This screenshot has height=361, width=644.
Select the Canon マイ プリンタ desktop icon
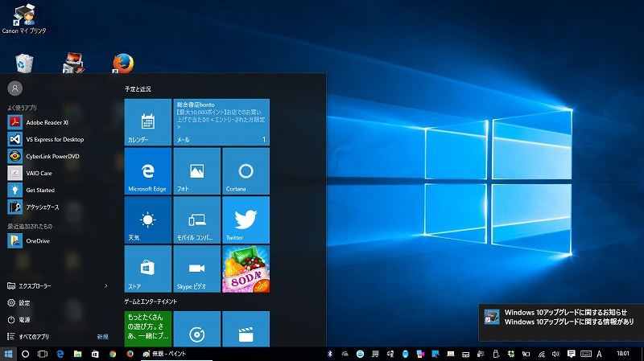coord(24,19)
